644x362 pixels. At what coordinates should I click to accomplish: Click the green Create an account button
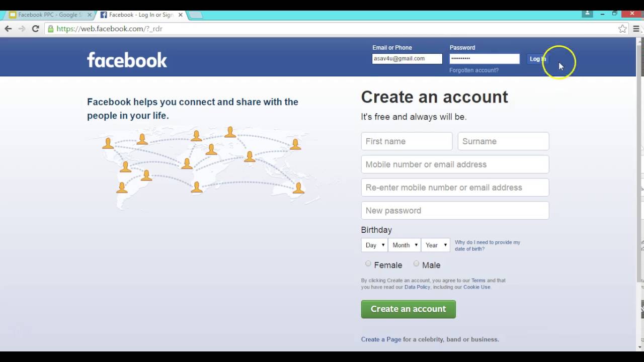[408, 309]
